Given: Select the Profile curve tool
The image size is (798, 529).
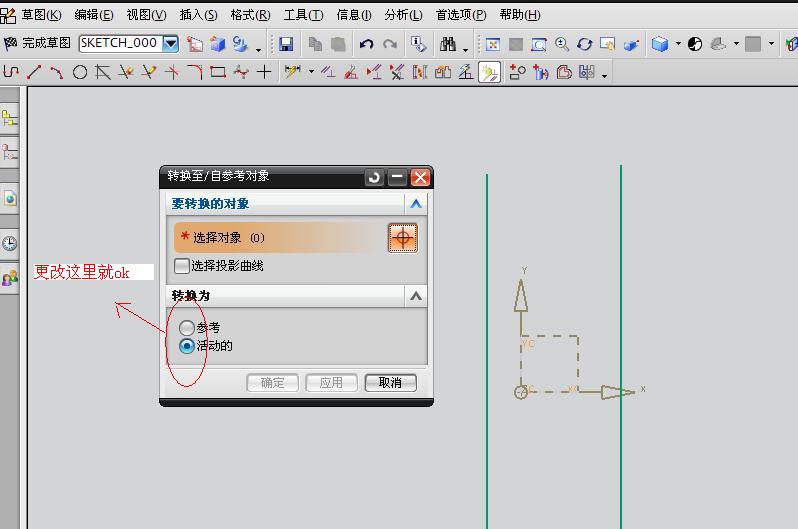Looking at the screenshot, I should point(11,72).
